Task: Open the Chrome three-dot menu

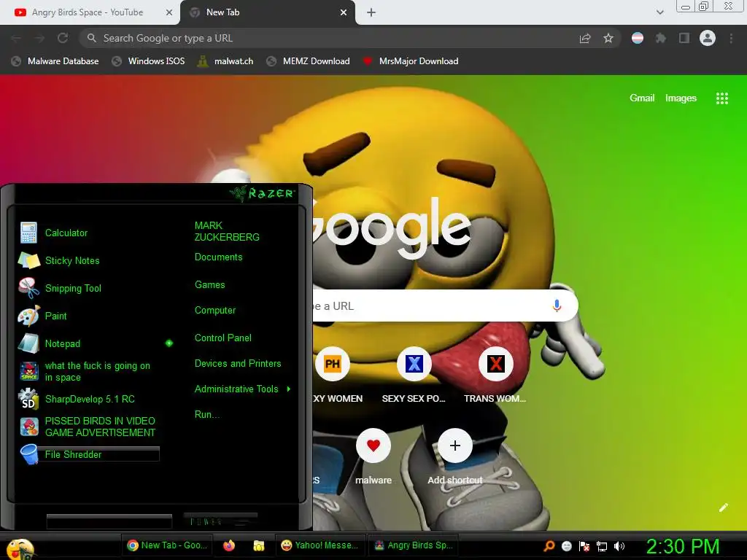Action: click(x=731, y=38)
